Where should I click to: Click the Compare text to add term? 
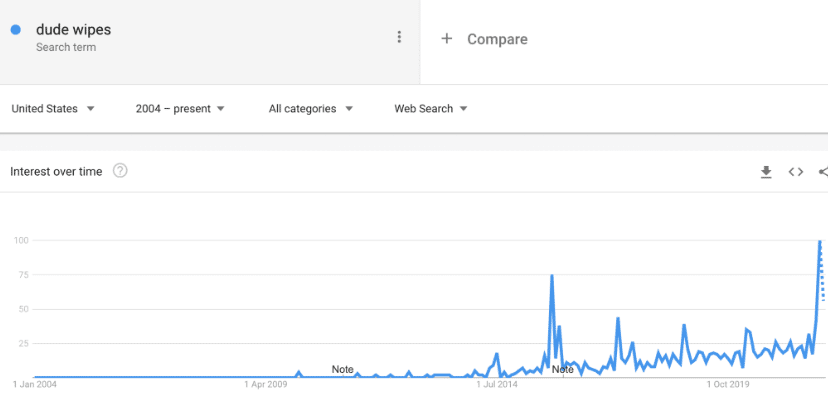click(497, 39)
